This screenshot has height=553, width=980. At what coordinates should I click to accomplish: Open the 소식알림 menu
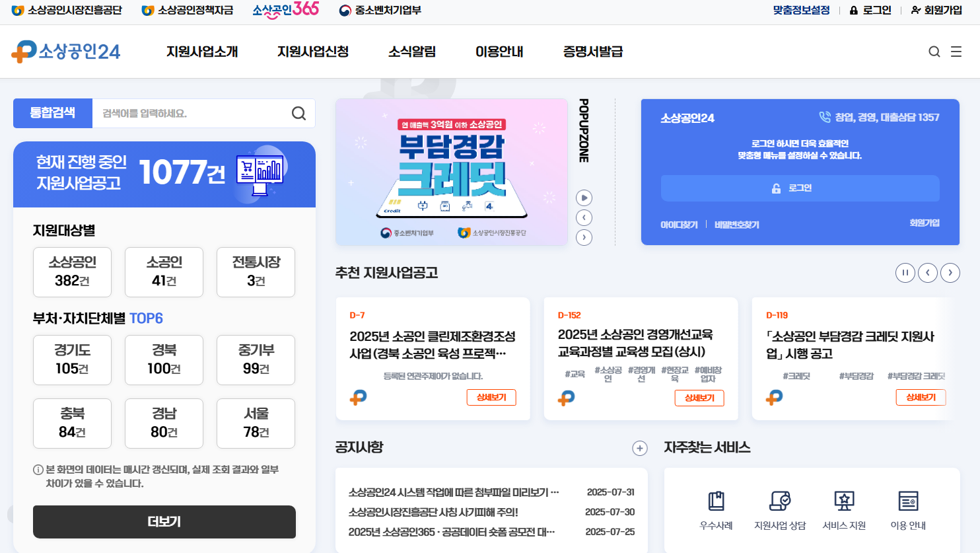click(412, 52)
